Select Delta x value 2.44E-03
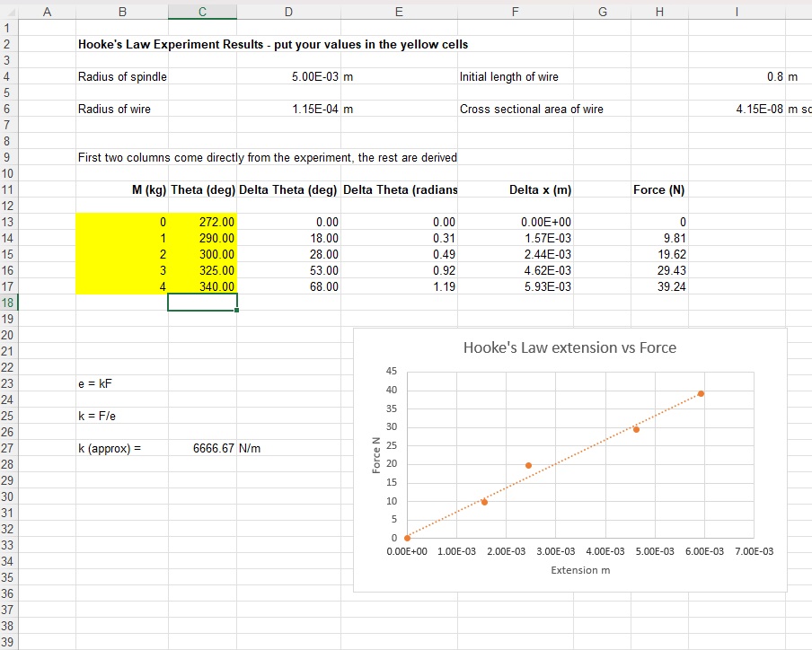Viewport: 812px width, 650px height. [516, 254]
